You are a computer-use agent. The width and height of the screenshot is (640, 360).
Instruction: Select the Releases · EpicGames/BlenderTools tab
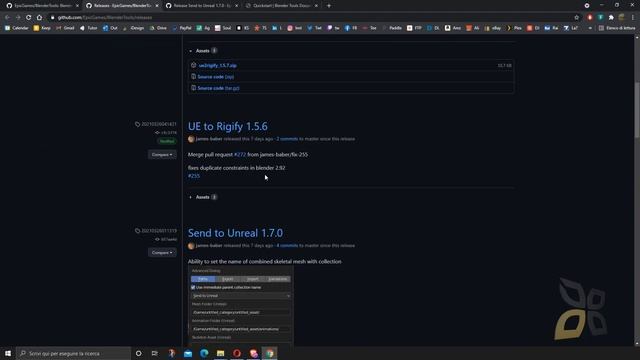click(122, 6)
